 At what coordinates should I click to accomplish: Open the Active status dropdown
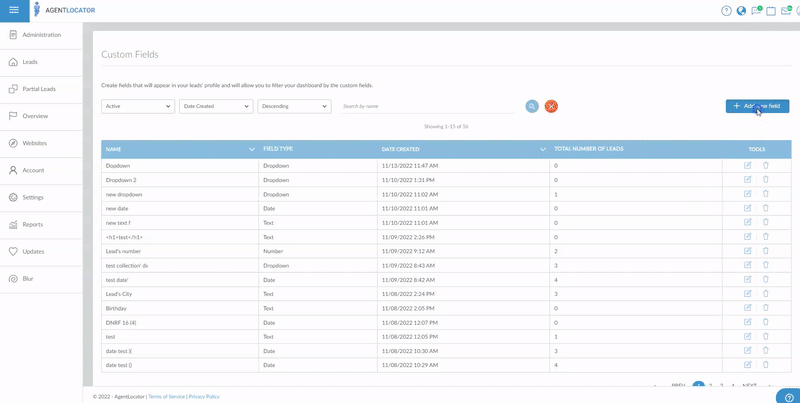(138, 106)
